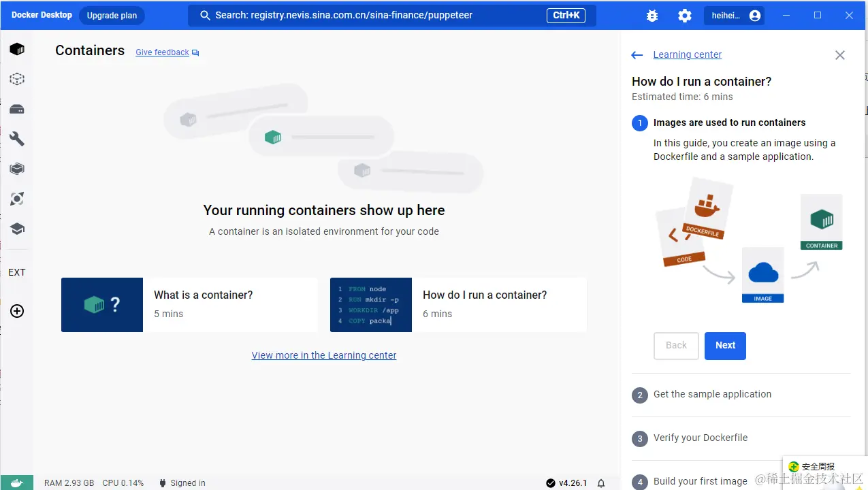The height and width of the screenshot is (490, 868).
Task: Click the Back button in guide
Action: coord(676,346)
